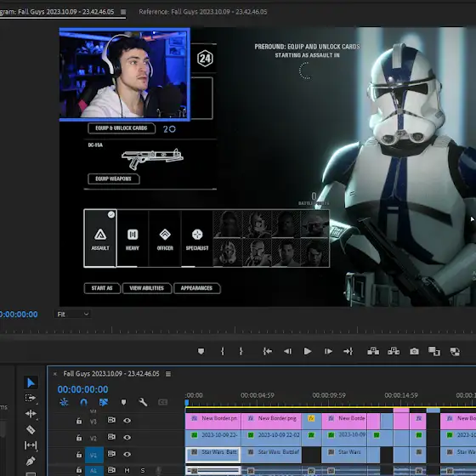This screenshot has height=476, width=476.
Task: Open Comparison View in Program monitor
Action: (434, 351)
